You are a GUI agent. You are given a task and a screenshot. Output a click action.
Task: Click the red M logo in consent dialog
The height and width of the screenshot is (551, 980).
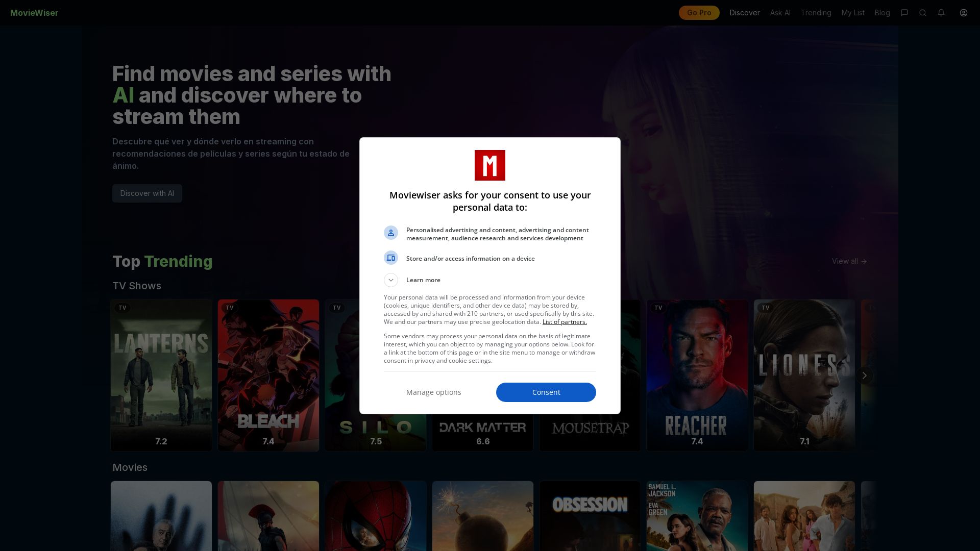tap(490, 165)
